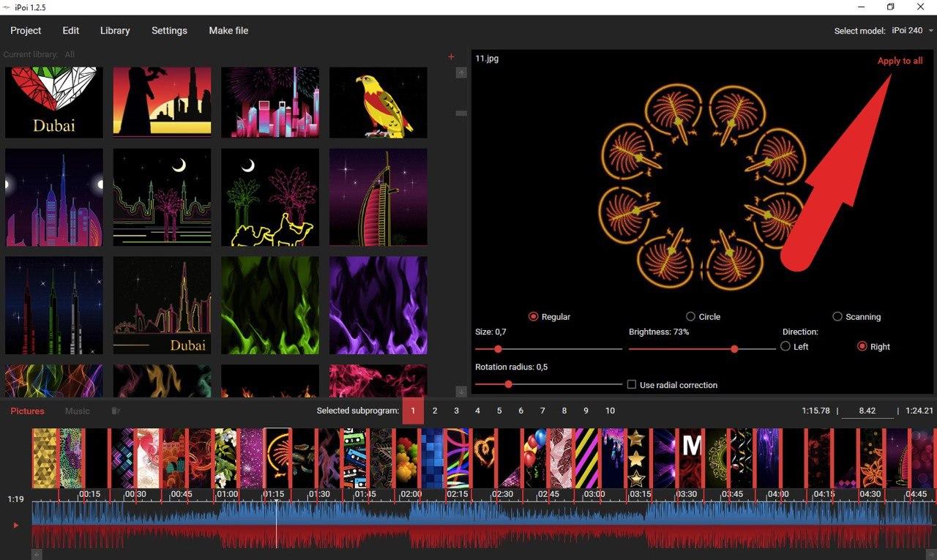The image size is (937, 560).
Task: Select the Dubai heart flag thumbnail
Action: click(54, 102)
